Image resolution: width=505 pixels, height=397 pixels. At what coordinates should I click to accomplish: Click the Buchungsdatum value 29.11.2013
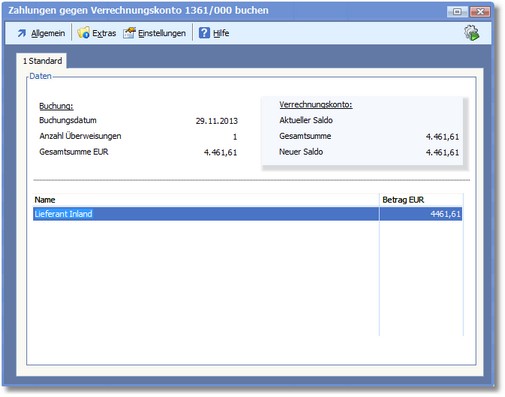217,121
